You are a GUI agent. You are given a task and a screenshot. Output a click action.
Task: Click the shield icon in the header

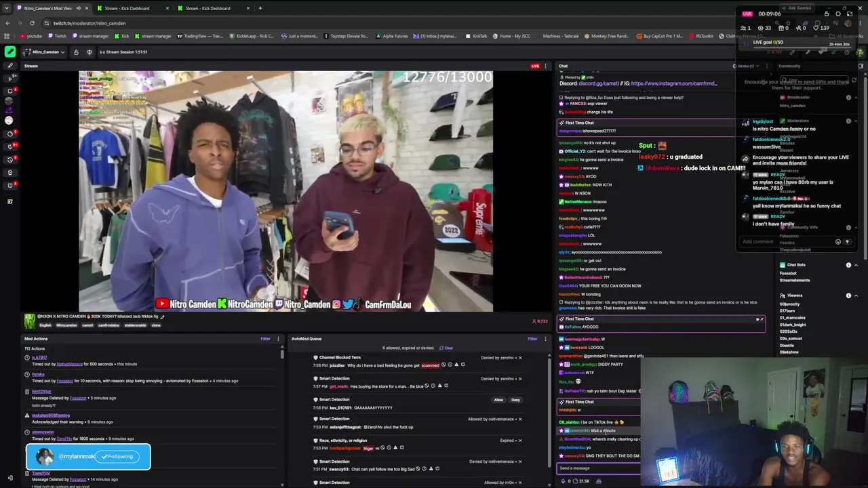[x=90, y=52]
